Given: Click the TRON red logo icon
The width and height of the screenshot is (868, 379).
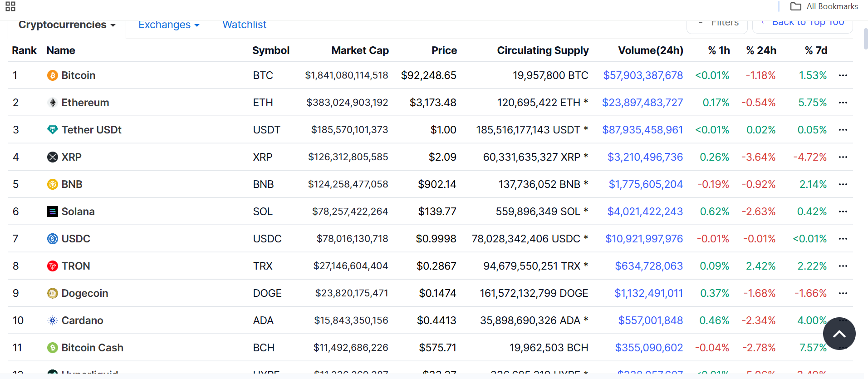Looking at the screenshot, I should tap(53, 266).
